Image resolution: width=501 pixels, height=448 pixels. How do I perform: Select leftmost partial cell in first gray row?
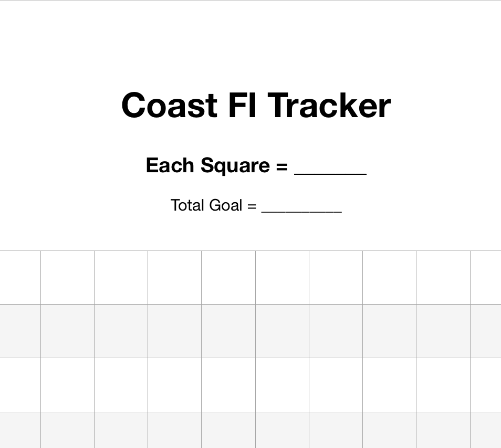[x=20, y=331]
